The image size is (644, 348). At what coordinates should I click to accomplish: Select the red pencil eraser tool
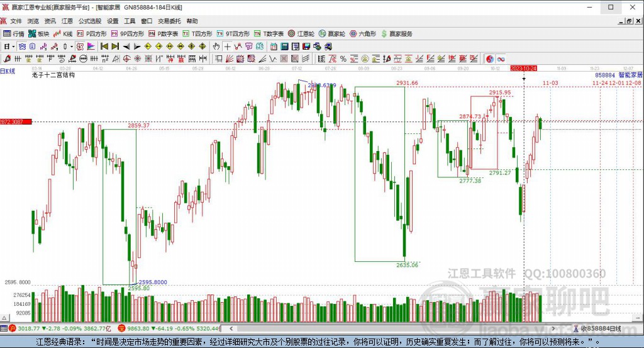pos(6,59)
